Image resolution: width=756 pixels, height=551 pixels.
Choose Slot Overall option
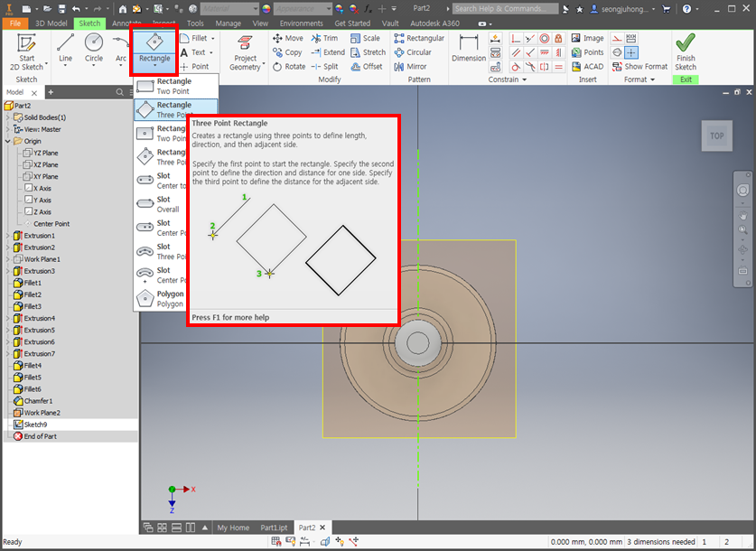160,204
